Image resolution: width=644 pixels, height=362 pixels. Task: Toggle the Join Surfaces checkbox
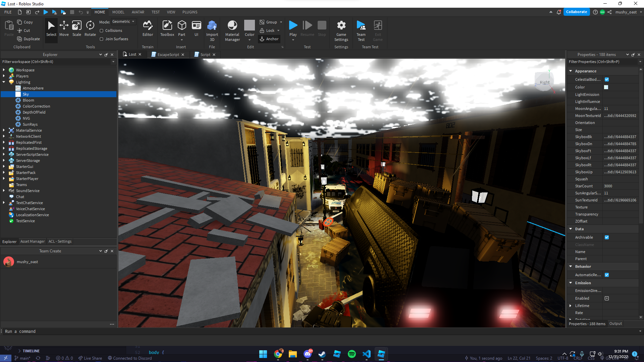coord(102,39)
